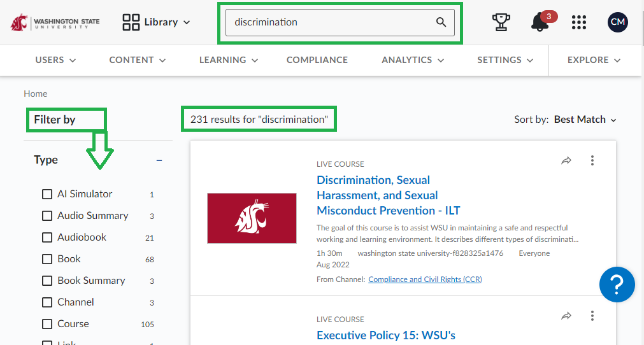Open the Executive Policy 15 course title
Screen dimensions: 644x345
(386, 335)
